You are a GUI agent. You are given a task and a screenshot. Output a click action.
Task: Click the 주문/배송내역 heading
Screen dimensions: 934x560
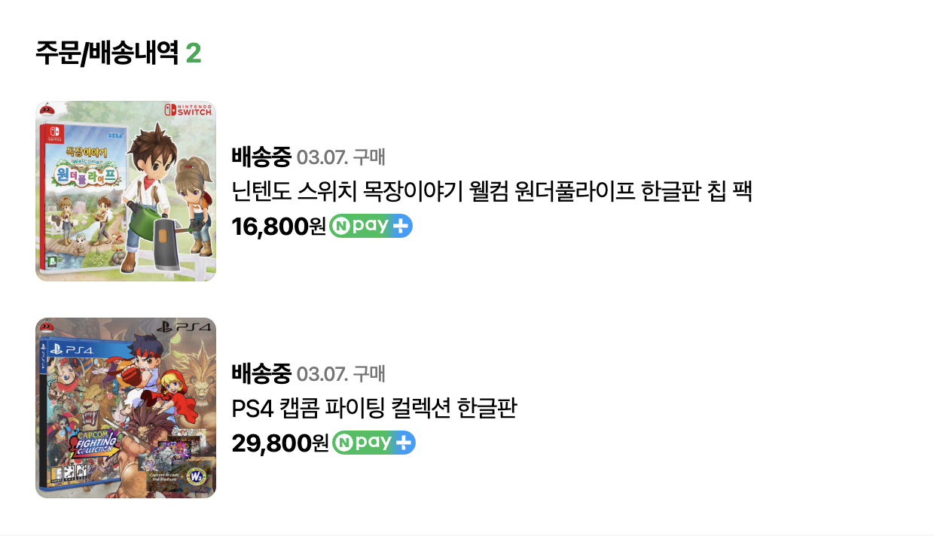[x=106, y=53]
